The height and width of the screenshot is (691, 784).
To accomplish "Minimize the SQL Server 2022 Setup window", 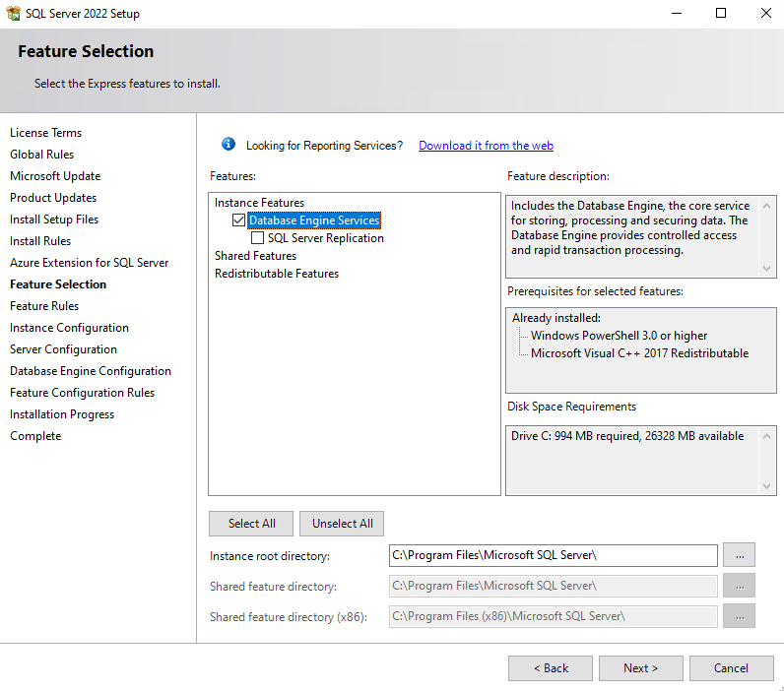I will pos(677,14).
